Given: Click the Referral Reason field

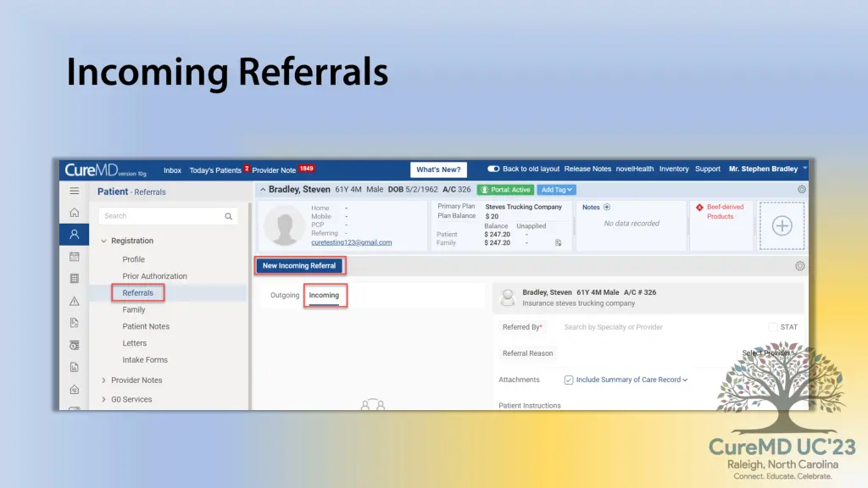Looking at the screenshot, I should click(x=645, y=353).
